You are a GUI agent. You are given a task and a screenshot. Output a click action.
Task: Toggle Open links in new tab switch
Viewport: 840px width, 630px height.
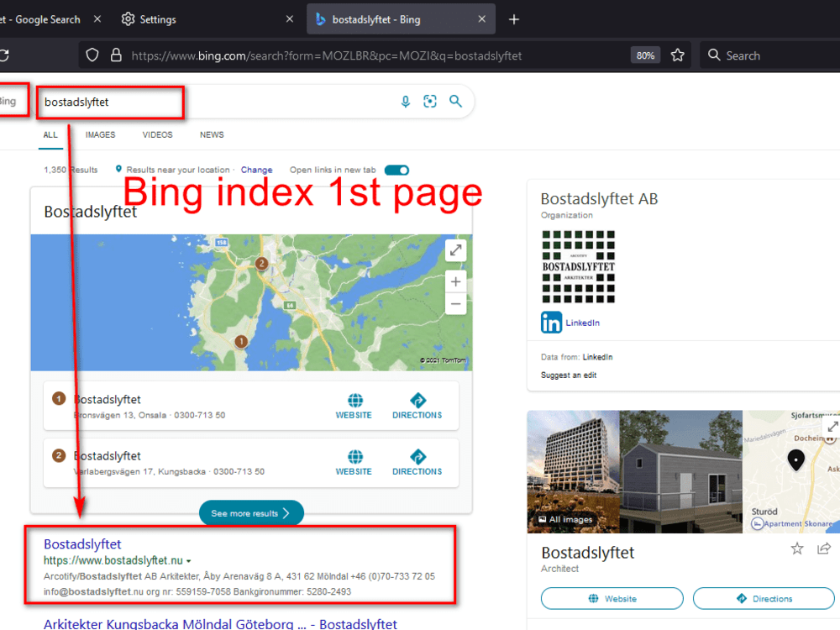(x=397, y=171)
